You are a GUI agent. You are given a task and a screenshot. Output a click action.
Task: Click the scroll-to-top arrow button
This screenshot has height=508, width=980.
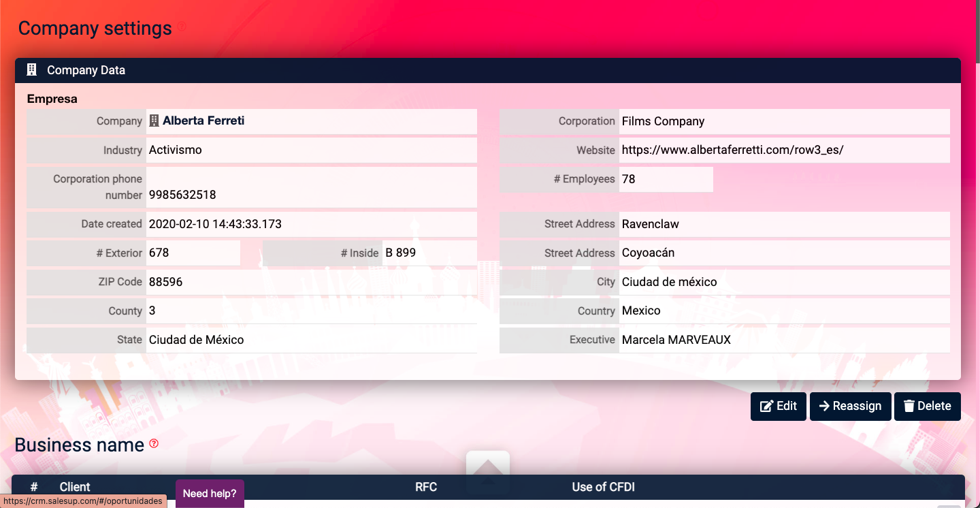[488, 472]
